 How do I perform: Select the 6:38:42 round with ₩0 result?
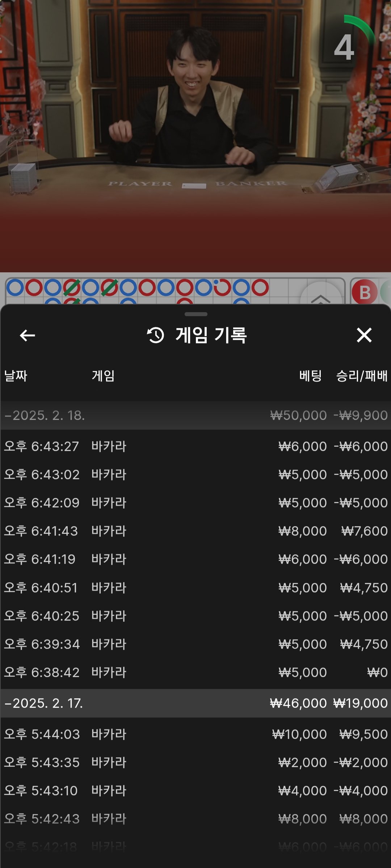pos(195,672)
